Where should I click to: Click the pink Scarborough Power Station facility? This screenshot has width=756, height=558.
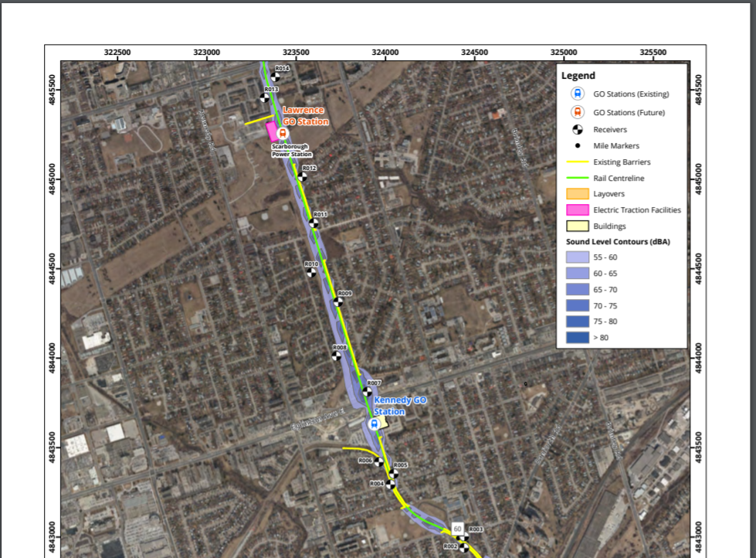(271, 131)
